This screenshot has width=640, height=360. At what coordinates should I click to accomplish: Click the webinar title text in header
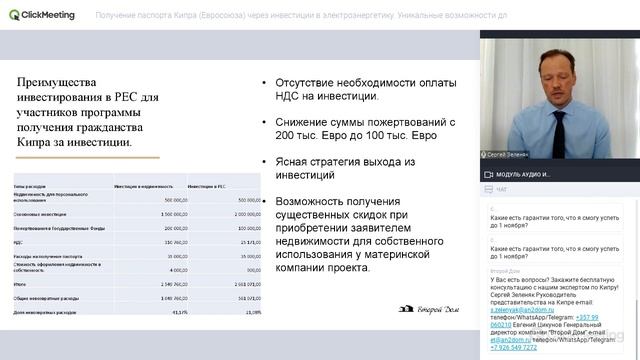[x=301, y=15]
